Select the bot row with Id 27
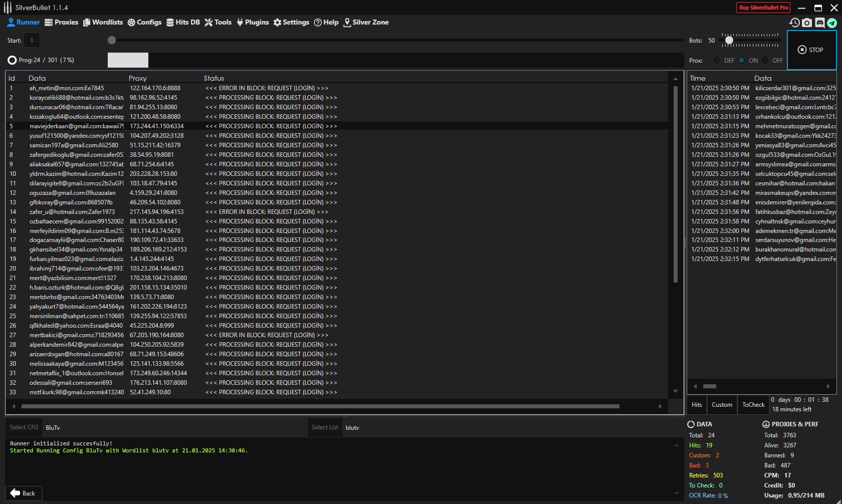The width and height of the screenshot is (842, 504). [x=337, y=335]
